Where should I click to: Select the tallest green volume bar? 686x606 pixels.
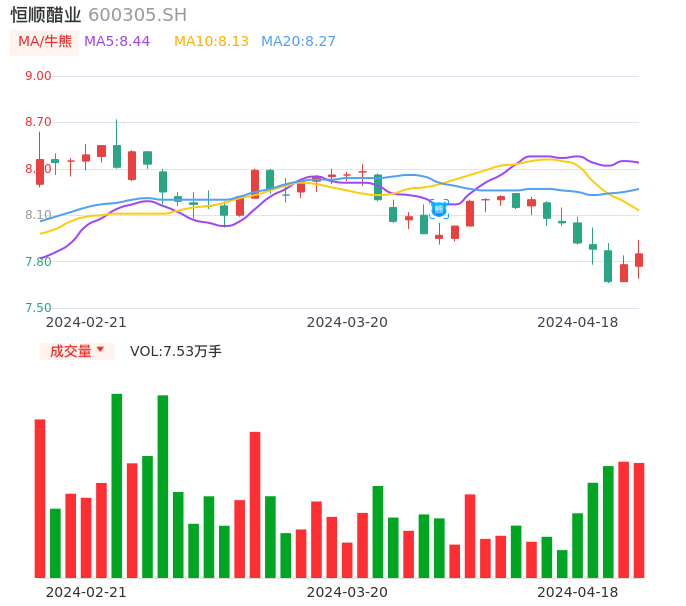pos(117,485)
